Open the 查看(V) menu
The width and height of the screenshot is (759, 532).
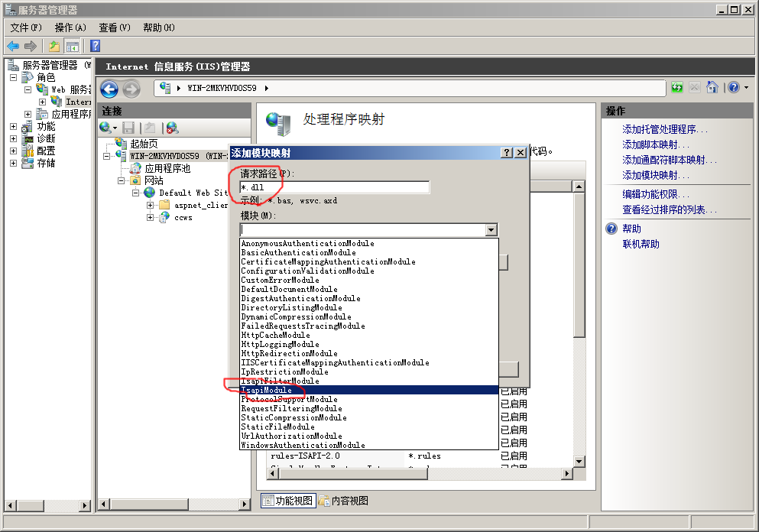tap(114, 28)
